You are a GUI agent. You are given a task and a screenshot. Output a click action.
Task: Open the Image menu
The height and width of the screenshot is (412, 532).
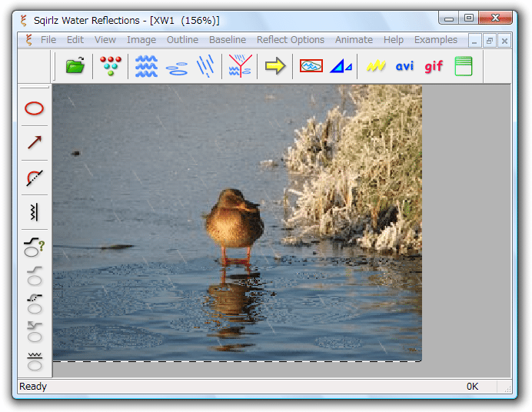point(141,40)
